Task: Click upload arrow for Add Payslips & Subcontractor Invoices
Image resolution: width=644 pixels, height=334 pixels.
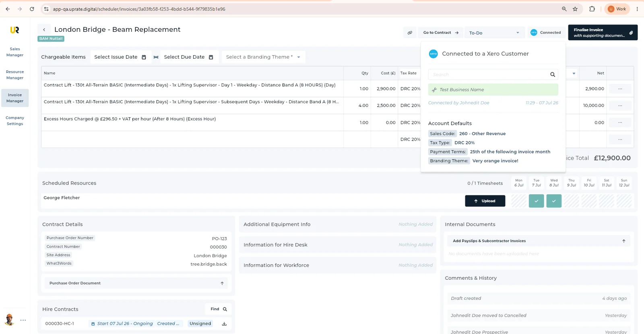Action: pyautogui.click(x=624, y=241)
